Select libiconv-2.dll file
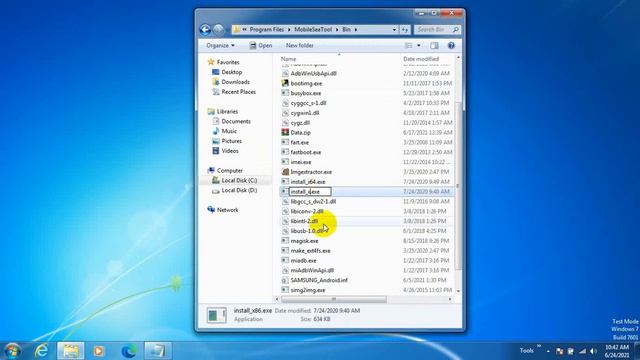The height and width of the screenshot is (360, 640). click(307, 211)
